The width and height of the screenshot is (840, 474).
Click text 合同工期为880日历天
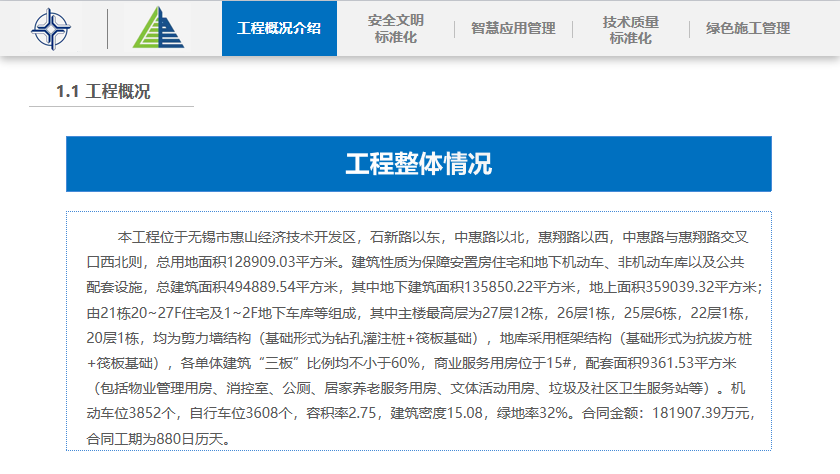(x=154, y=439)
